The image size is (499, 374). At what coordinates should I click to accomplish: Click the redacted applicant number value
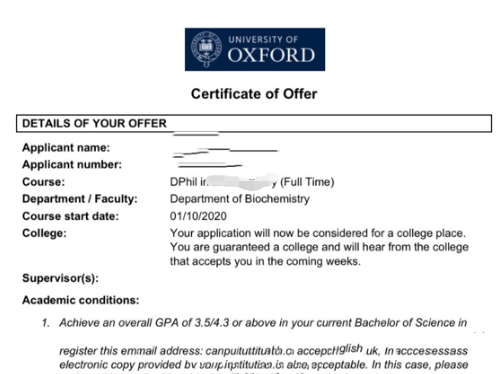210,165
